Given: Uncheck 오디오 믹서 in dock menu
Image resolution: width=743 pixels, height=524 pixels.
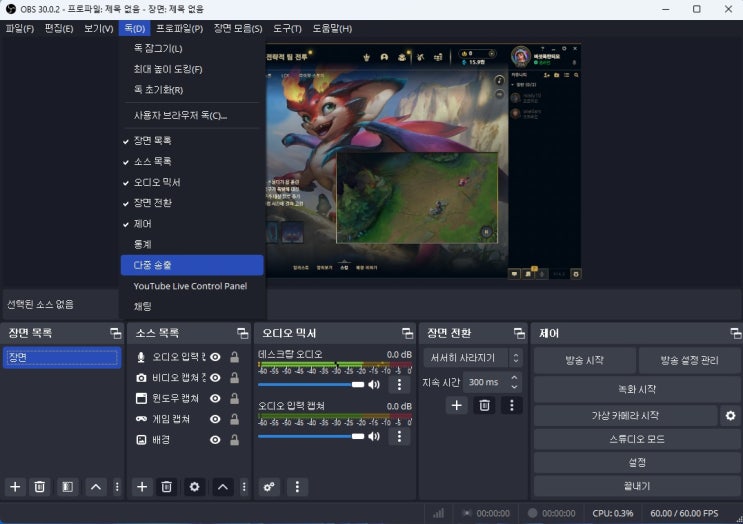Looking at the screenshot, I should pos(192,182).
